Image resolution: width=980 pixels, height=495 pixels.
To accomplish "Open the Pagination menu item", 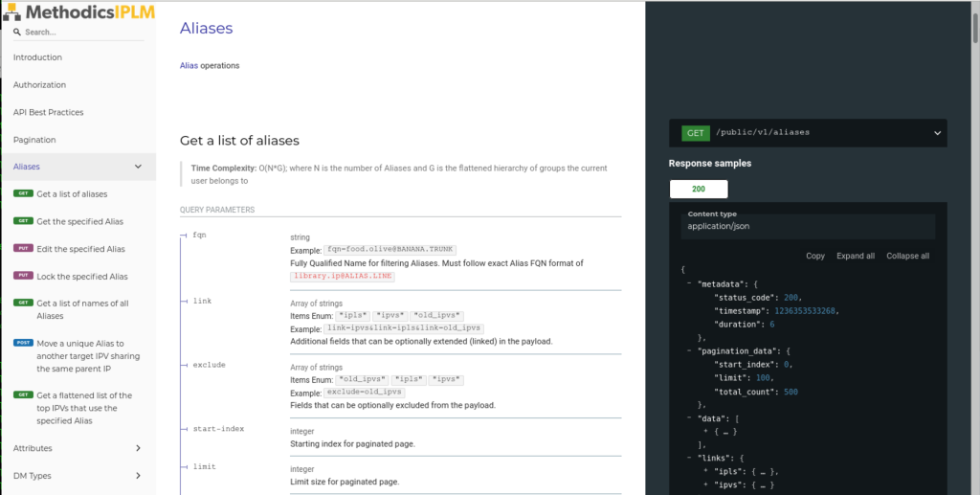I will pyautogui.click(x=34, y=140).
